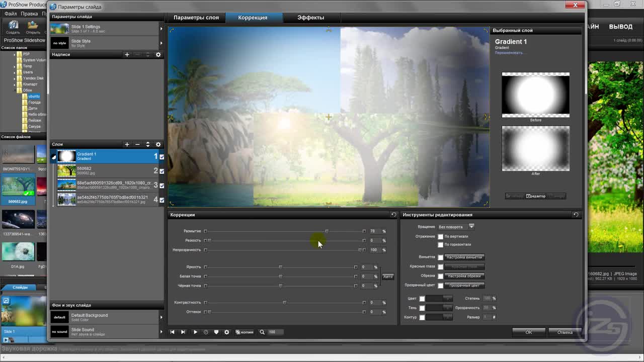Screen dimensions: 644x362
Task: Expand Slide 1 Settings arrow
Action: coord(162,29)
